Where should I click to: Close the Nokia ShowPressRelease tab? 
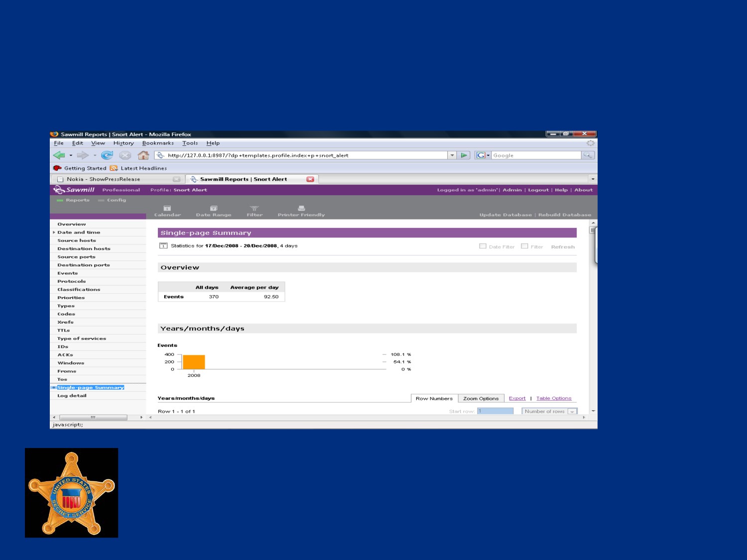tap(176, 179)
